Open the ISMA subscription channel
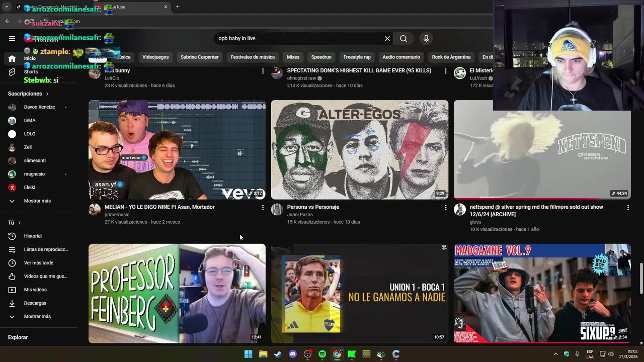This screenshot has height=362, width=644. click(x=29, y=121)
